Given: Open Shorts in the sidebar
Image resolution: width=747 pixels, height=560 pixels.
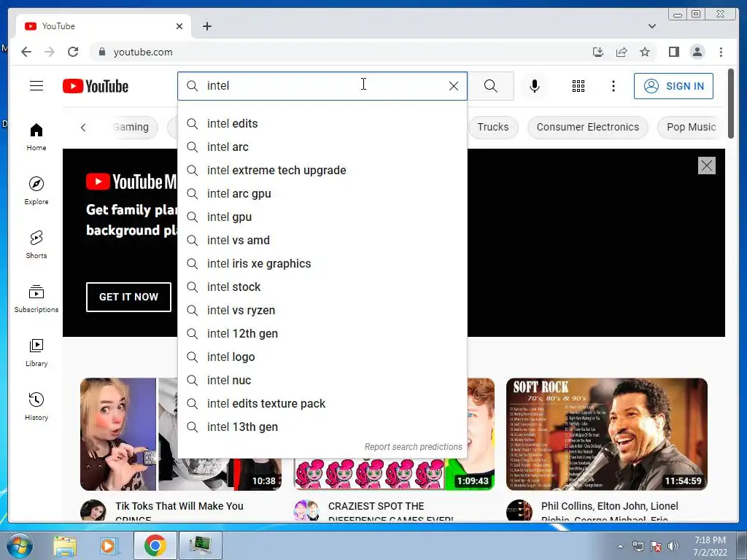Looking at the screenshot, I should click(36, 245).
